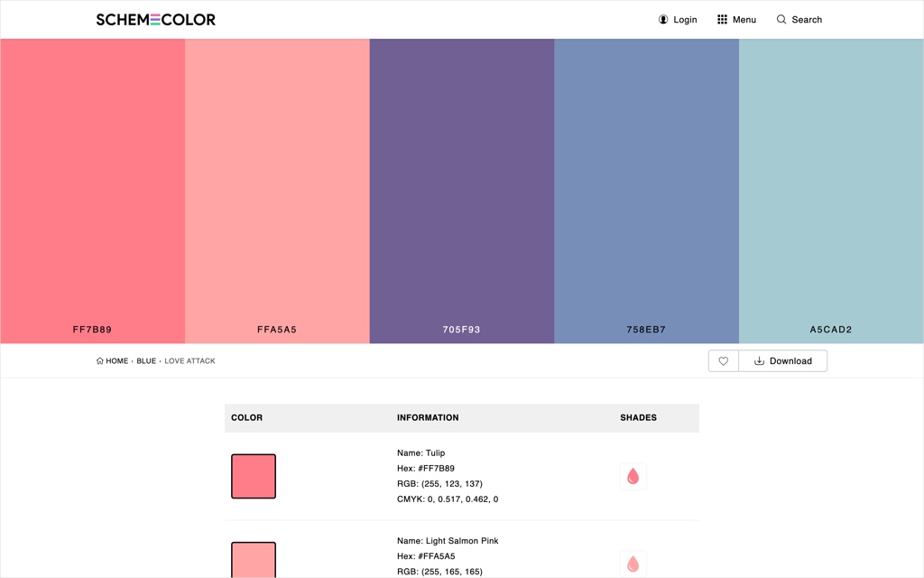Click 'CMYK: 0, 0.517, 0.462, 0' text

(448, 499)
